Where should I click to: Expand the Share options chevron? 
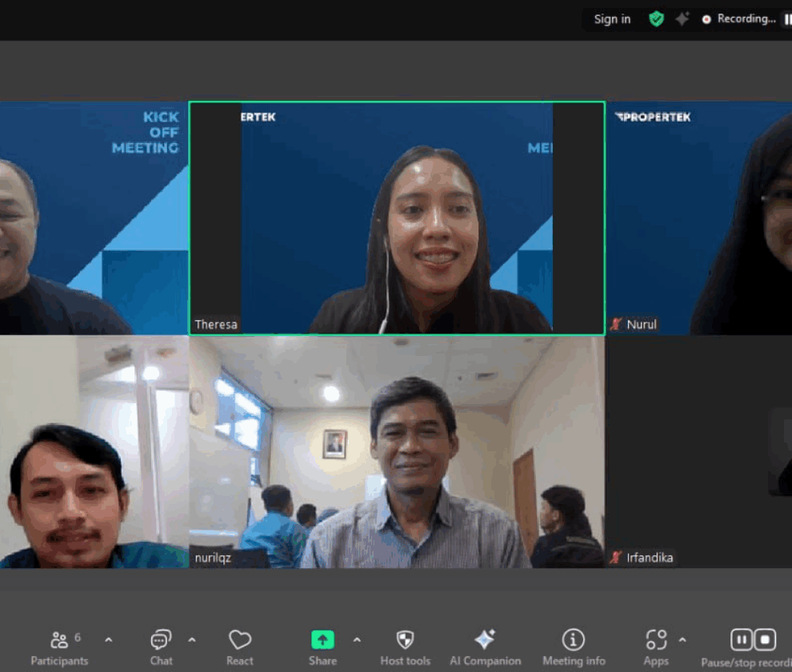pyautogui.click(x=357, y=640)
